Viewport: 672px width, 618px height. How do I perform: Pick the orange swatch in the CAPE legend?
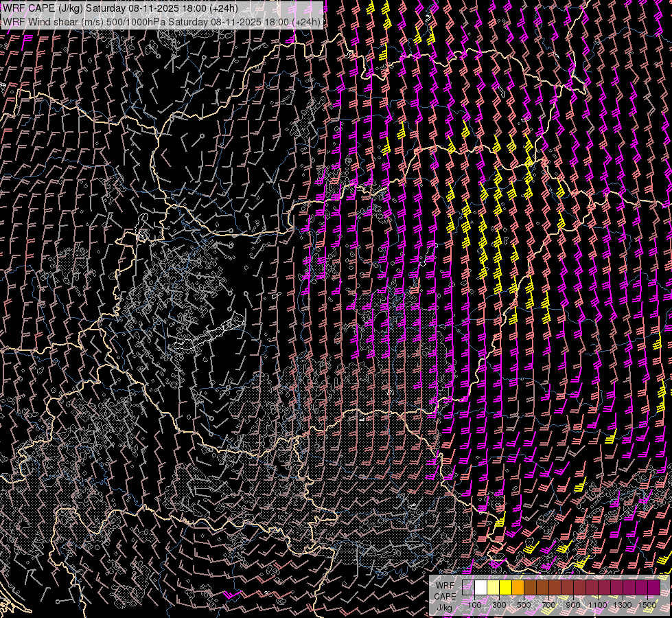518,587
